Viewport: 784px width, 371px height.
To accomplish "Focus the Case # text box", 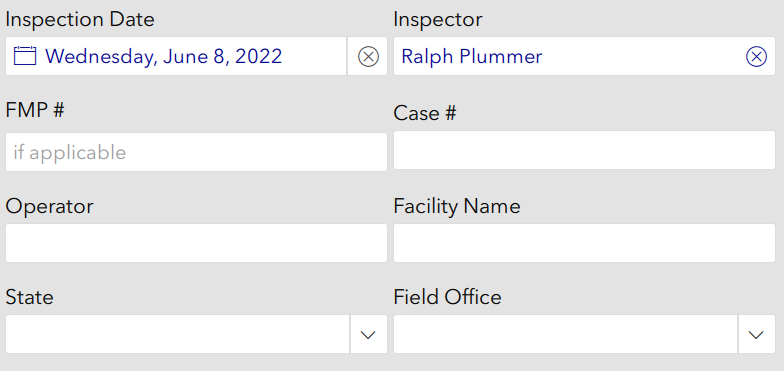I will 584,150.
